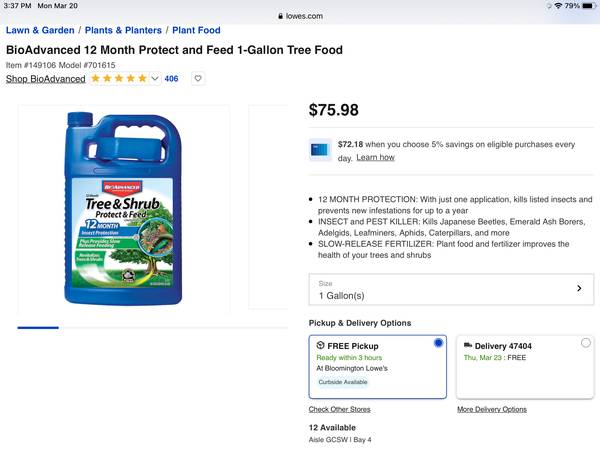The width and height of the screenshot is (600, 450).
Task: Open Lawn & Garden breadcrumb
Action: pos(40,30)
